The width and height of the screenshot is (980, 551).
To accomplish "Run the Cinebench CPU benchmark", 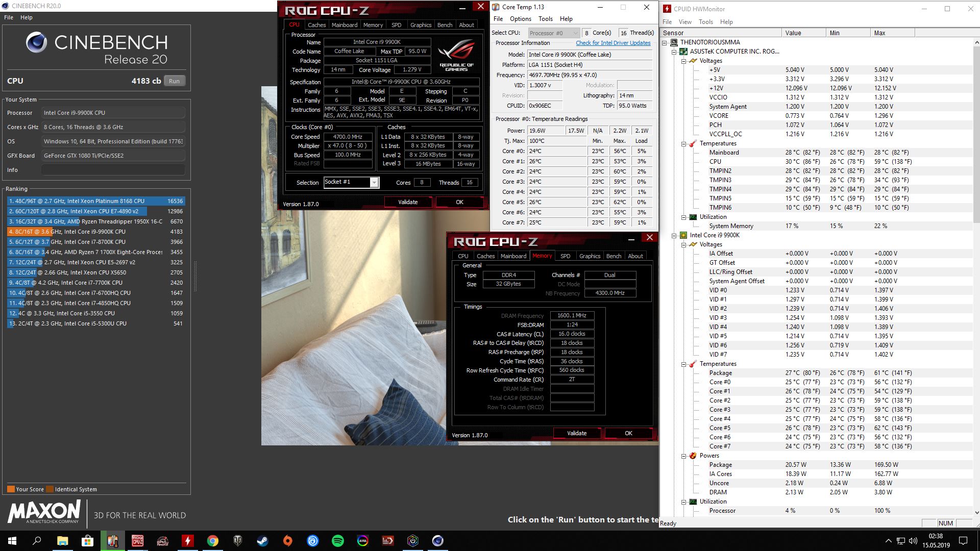I will pos(174,81).
